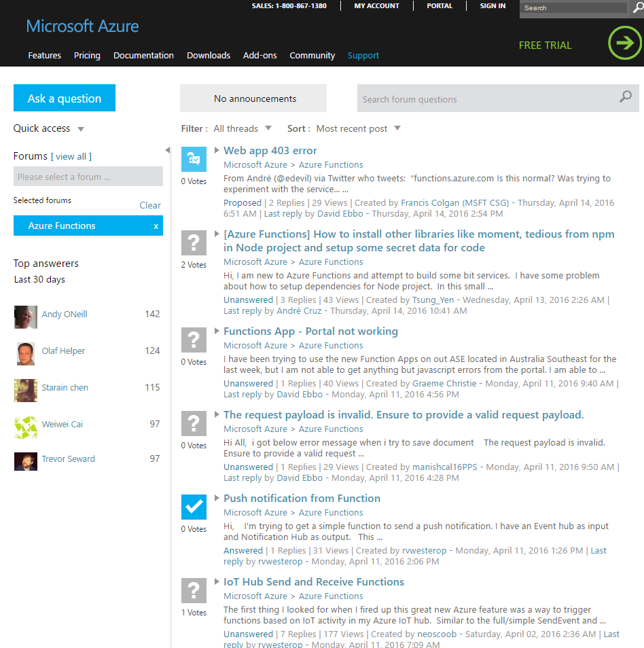The image size is (644, 648).
Task: Open the Features menu
Action: [44, 56]
